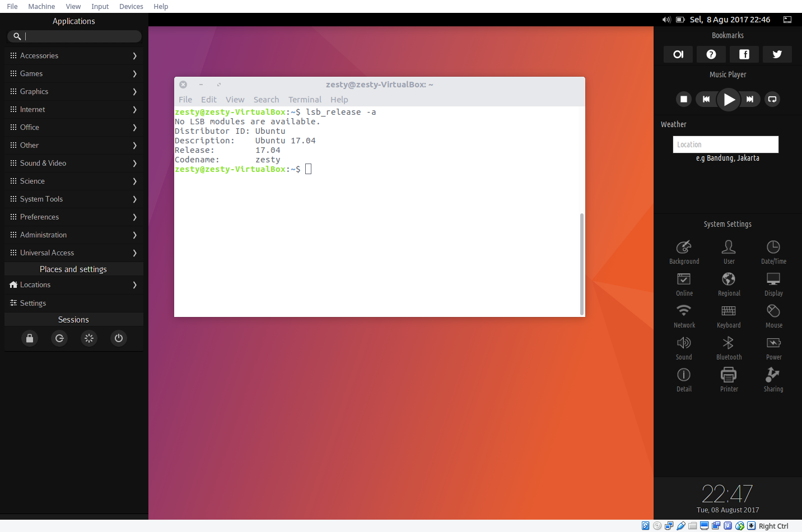Open the Detail system setting
The image size is (802, 532).
tap(684, 380)
